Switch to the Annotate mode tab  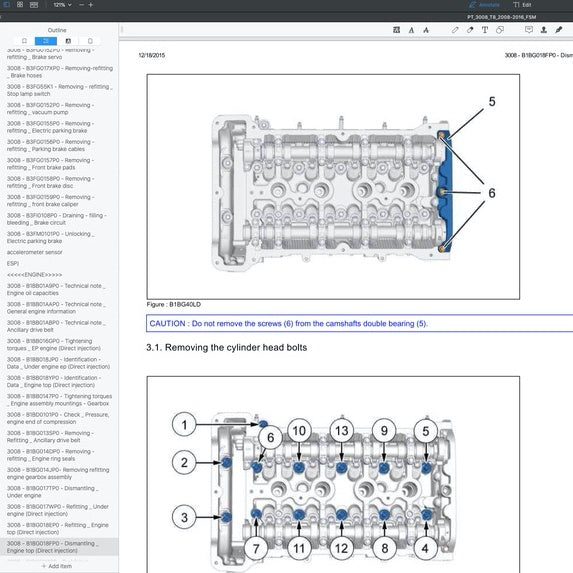tap(484, 5)
